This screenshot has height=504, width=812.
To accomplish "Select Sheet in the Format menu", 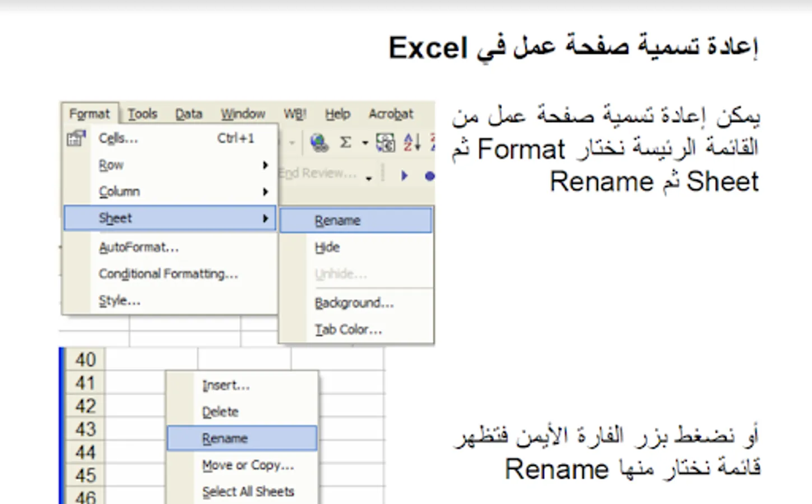I will pyautogui.click(x=170, y=218).
